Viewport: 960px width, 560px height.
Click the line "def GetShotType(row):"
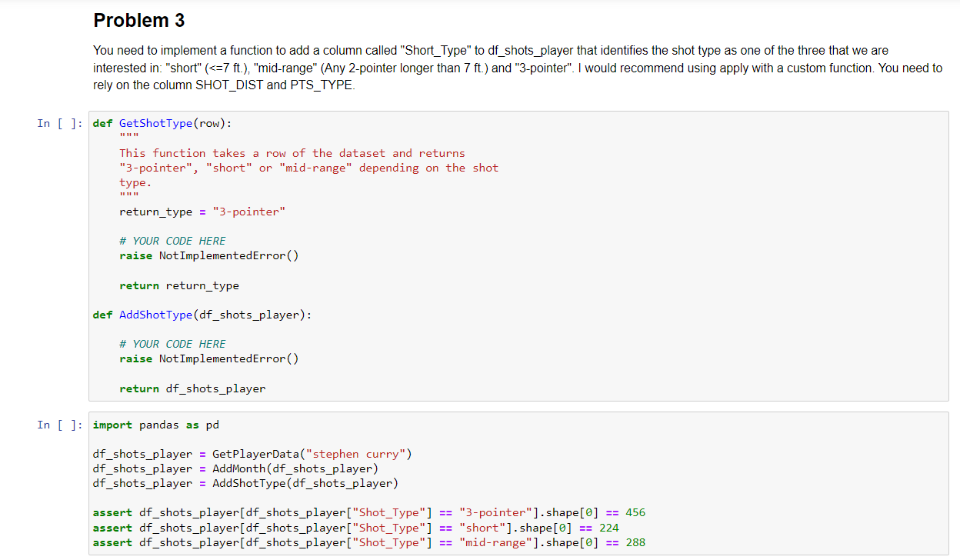click(x=162, y=123)
